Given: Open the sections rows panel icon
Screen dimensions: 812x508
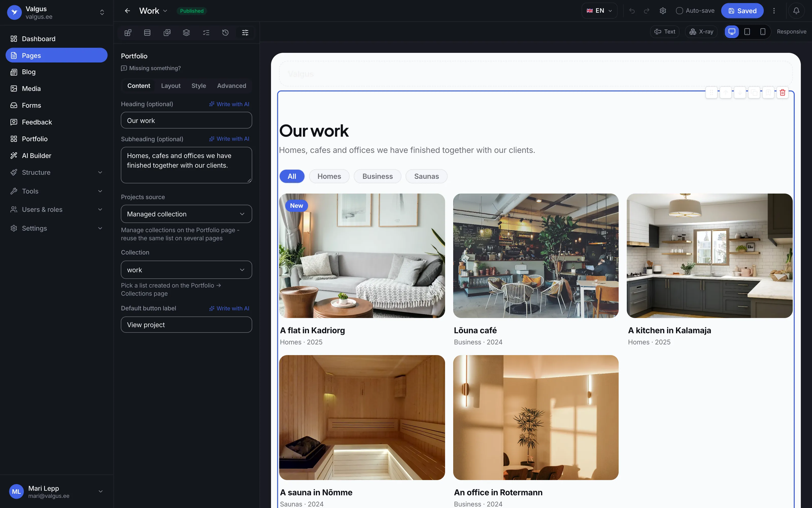Looking at the screenshot, I should pos(147,33).
